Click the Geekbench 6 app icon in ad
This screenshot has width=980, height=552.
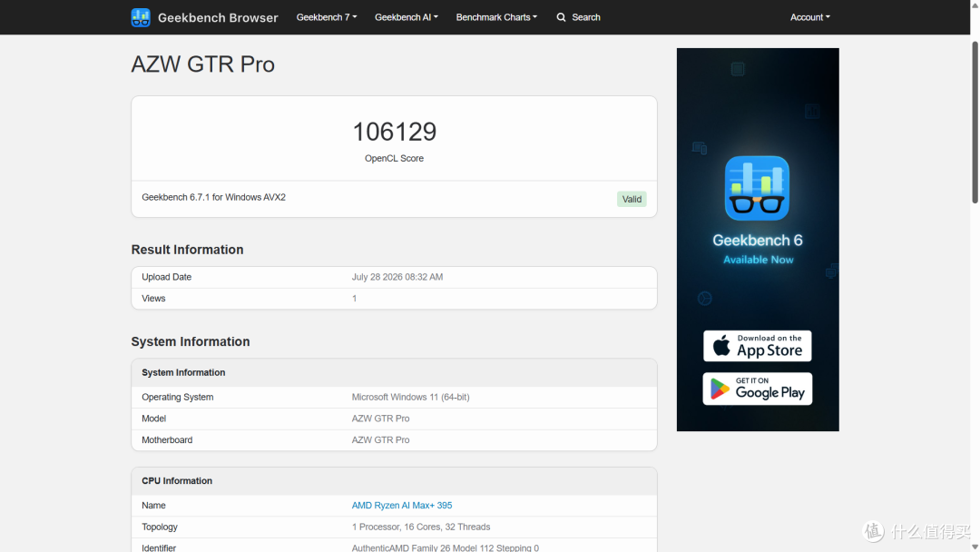coord(757,188)
